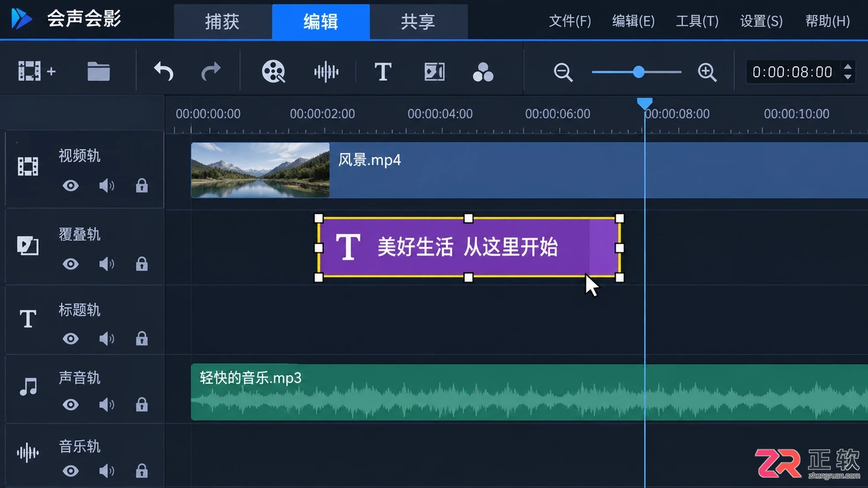Screen dimensions: 868x488
Task: Switch to the 共享 tab
Action: (418, 22)
